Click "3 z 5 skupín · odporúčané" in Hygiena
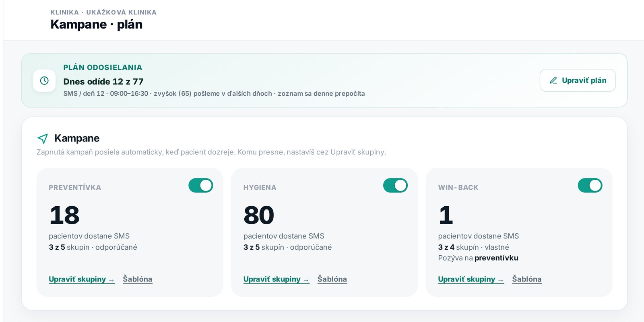 click(287, 247)
